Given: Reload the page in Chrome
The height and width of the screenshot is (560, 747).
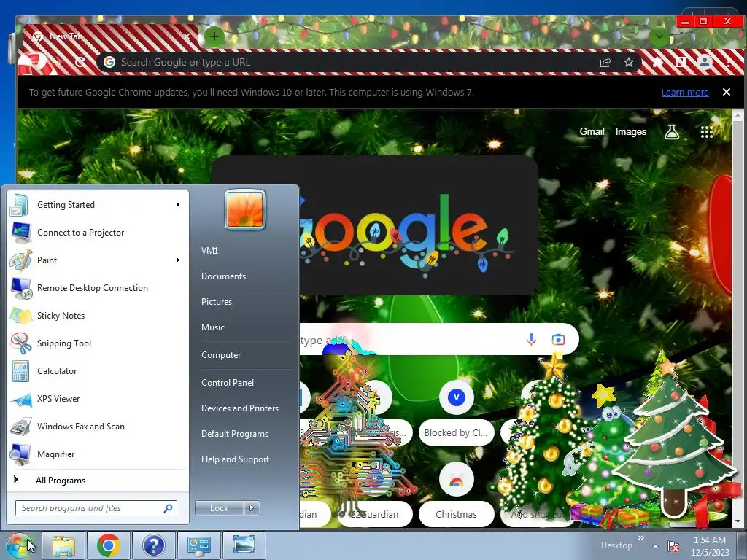Looking at the screenshot, I should 80,62.
